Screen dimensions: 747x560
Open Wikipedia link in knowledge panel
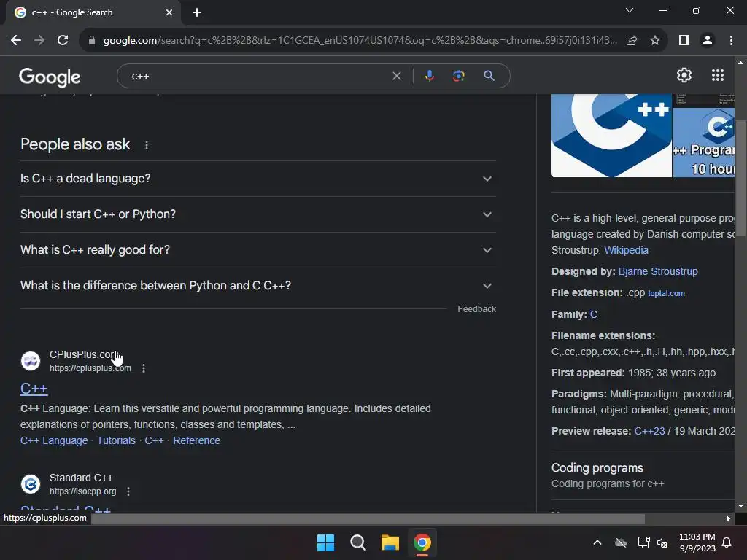(626, 251)
